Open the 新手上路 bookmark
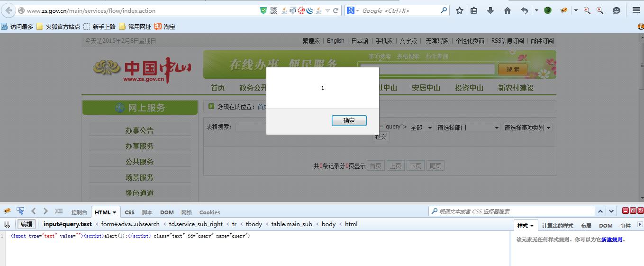 (x=100, y=27)
